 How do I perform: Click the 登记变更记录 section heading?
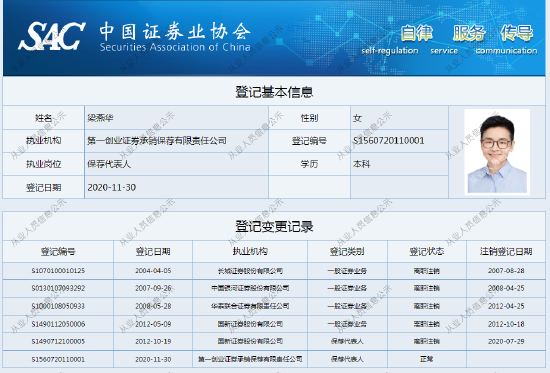click(274, 227)
